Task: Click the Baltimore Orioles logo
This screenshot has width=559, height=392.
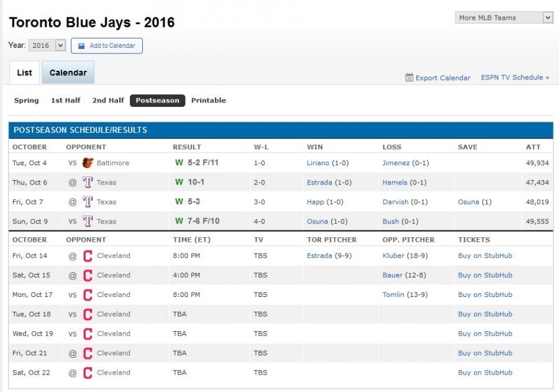Action: point(88,163)
